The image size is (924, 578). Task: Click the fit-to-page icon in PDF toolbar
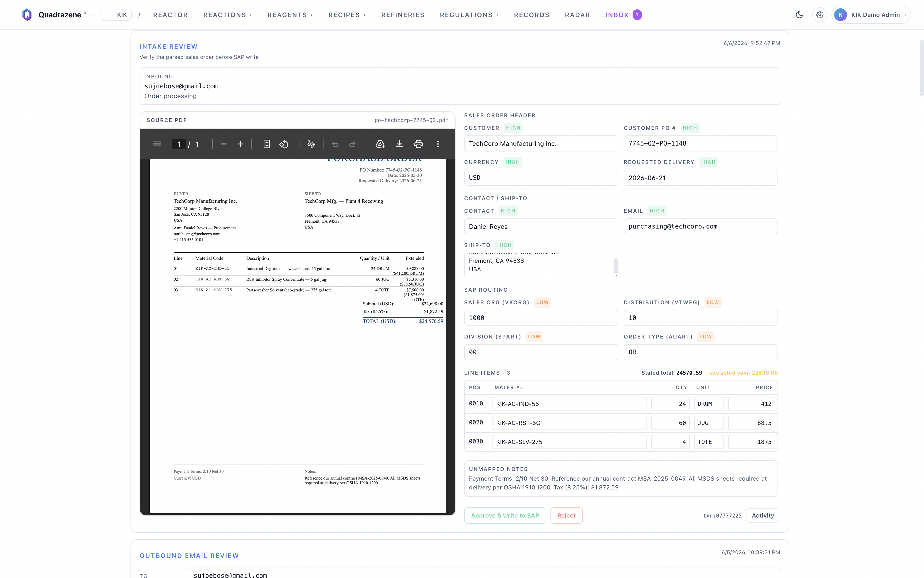(267, 144)
